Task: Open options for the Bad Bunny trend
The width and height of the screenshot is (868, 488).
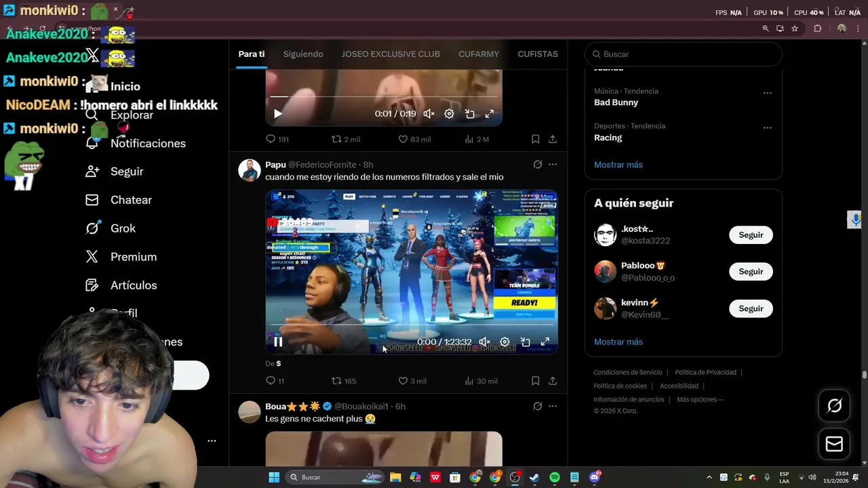Action: point(767,93)
